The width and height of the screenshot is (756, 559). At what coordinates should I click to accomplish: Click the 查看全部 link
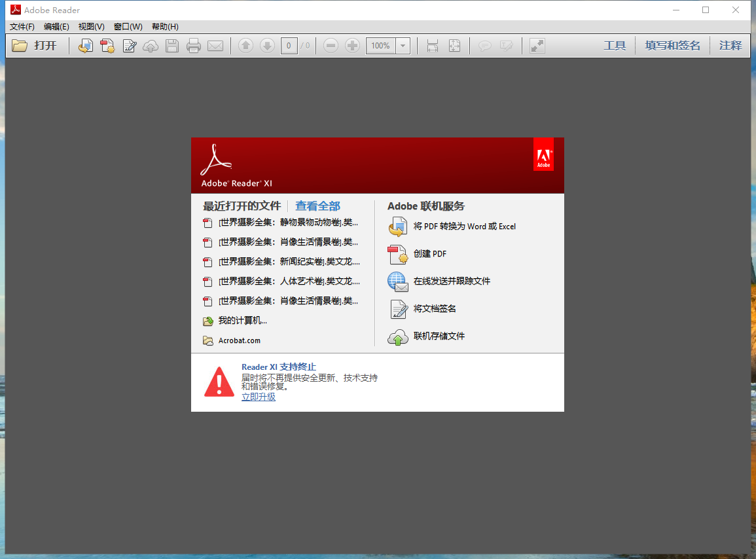(317, 206)
